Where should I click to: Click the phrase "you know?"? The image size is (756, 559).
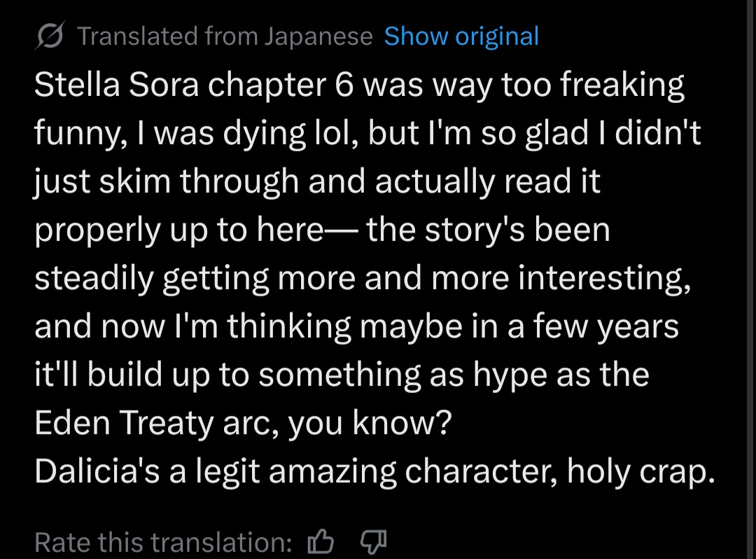(x=370, y=424)
